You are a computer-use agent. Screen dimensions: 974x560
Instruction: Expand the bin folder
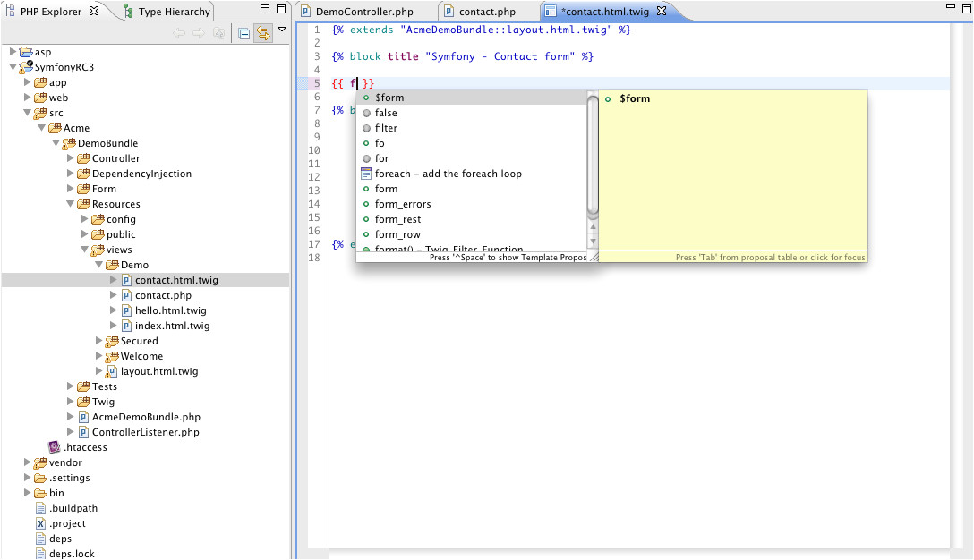28,493
